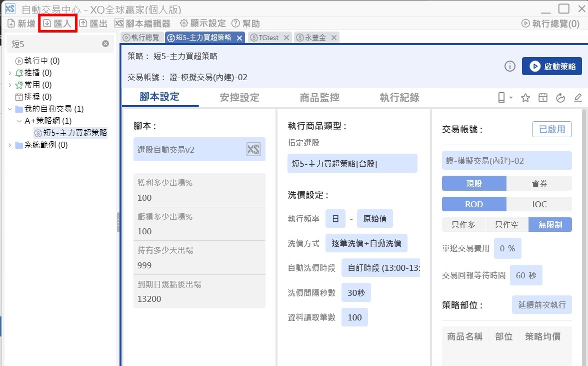This screenshot has height=366, width=588.
Task: Open the schedule calendar icon
Action: point(543,98)
